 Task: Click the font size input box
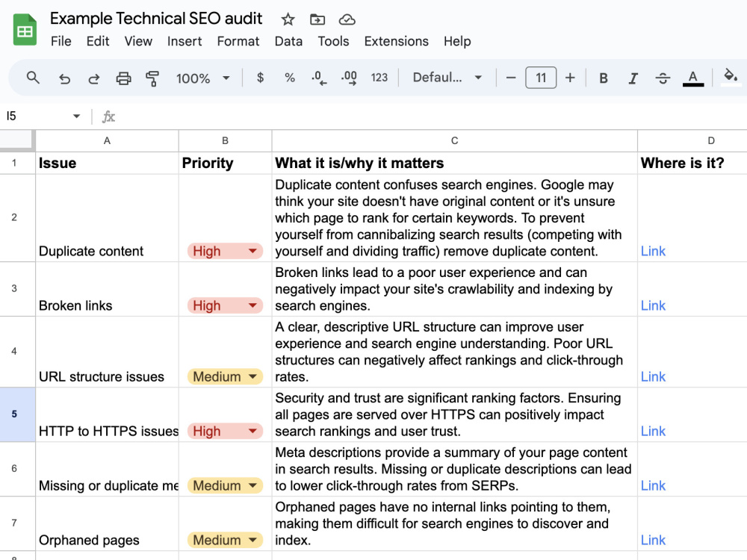coord(541,78)
